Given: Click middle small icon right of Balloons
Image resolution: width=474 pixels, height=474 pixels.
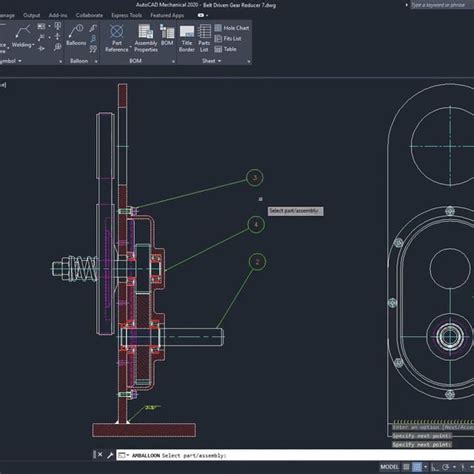Looking at the screenshot, I should click(x=93, y=39).
